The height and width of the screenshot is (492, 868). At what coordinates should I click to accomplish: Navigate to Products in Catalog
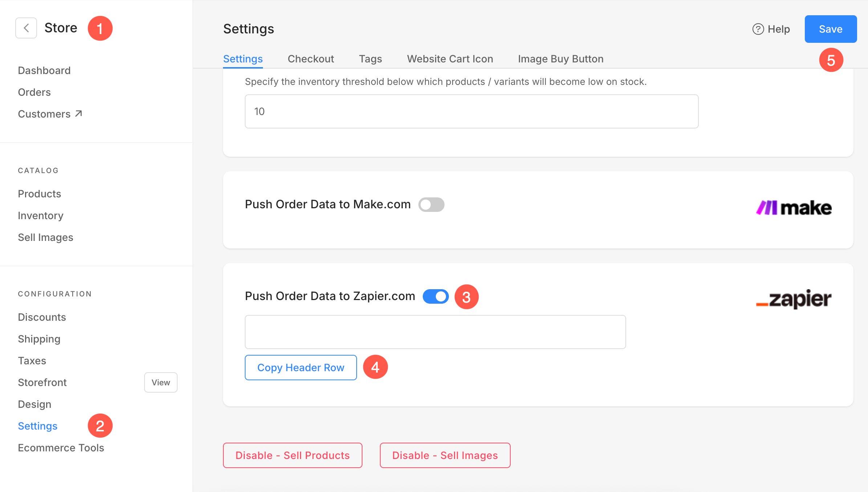click(39, 194)
